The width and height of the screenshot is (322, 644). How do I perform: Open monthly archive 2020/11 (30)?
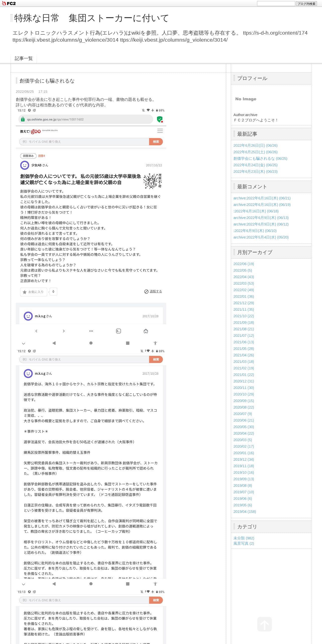(244, 388)
